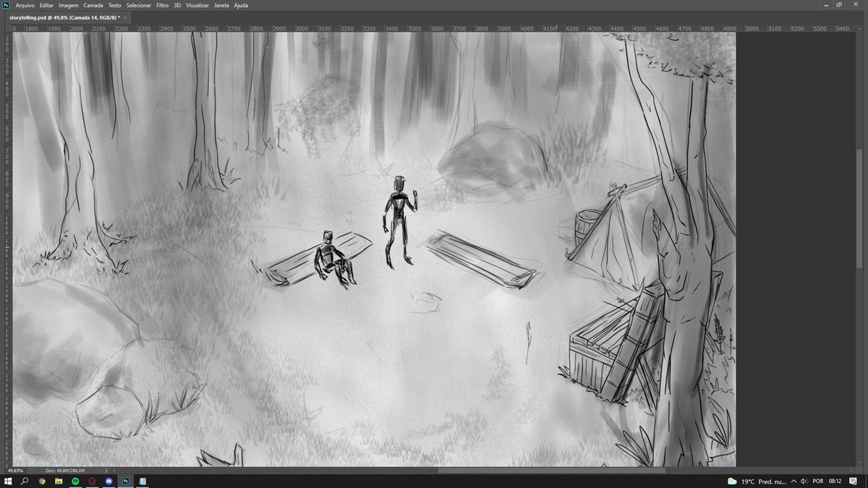Open the 3D menu
Image resolution: width=868 pixels, height=488 pixels.
coord(177,5)
